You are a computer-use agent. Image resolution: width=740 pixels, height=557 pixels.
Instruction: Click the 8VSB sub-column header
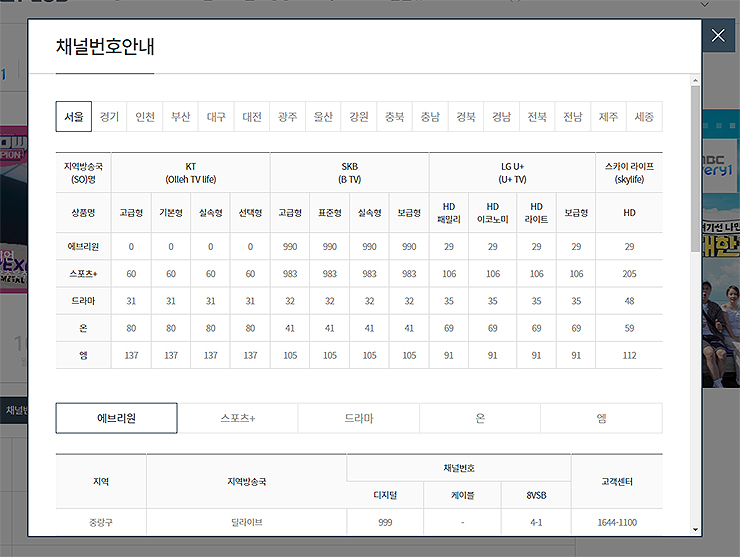(536, 495)
